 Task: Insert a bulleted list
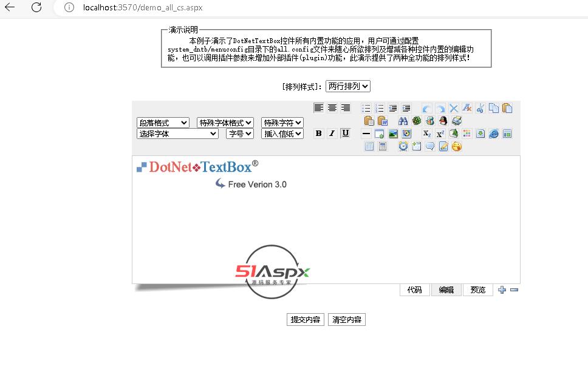point(366,108)
